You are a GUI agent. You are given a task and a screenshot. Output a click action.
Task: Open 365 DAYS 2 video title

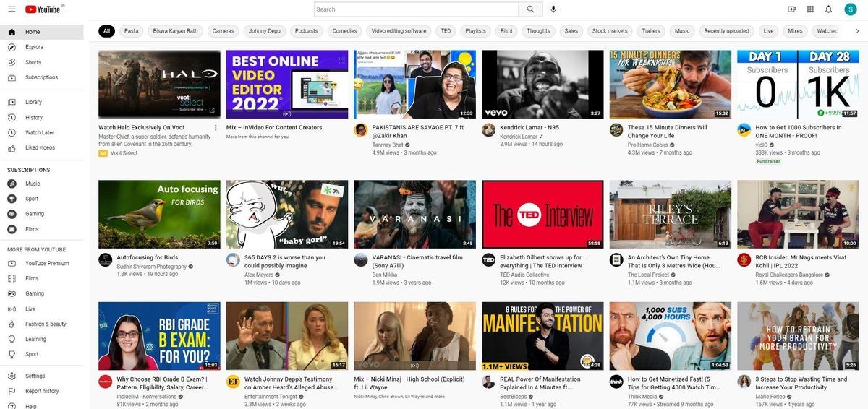coord(285,262)
